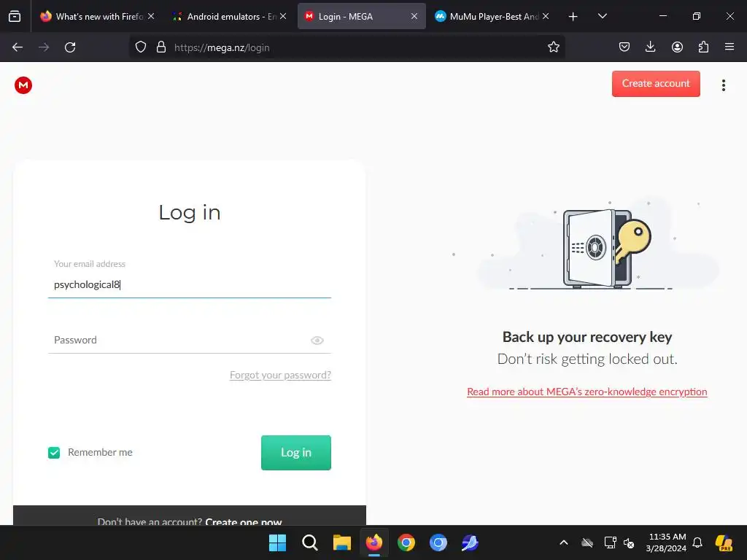Open Firefox View recent browsing icon

coord(15,16)
